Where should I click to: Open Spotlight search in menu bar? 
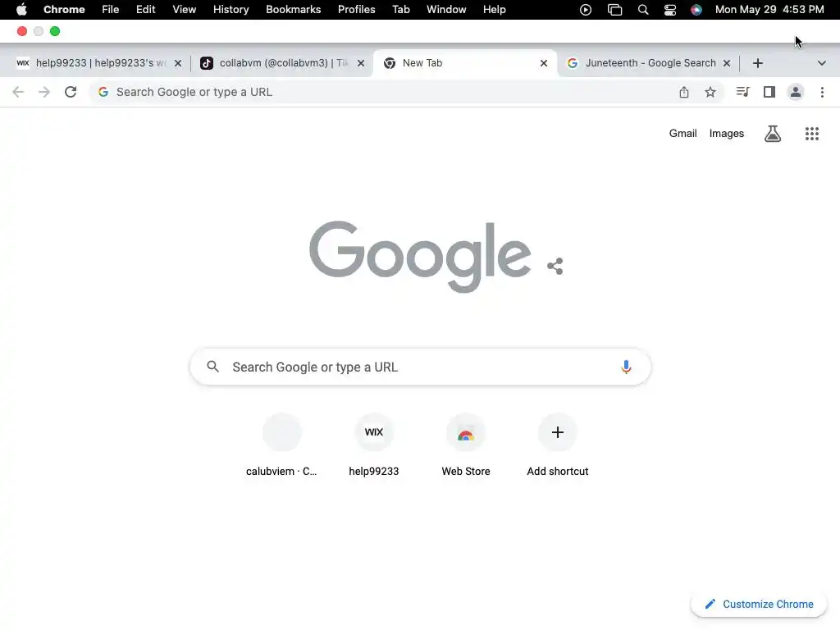point(643,10)
